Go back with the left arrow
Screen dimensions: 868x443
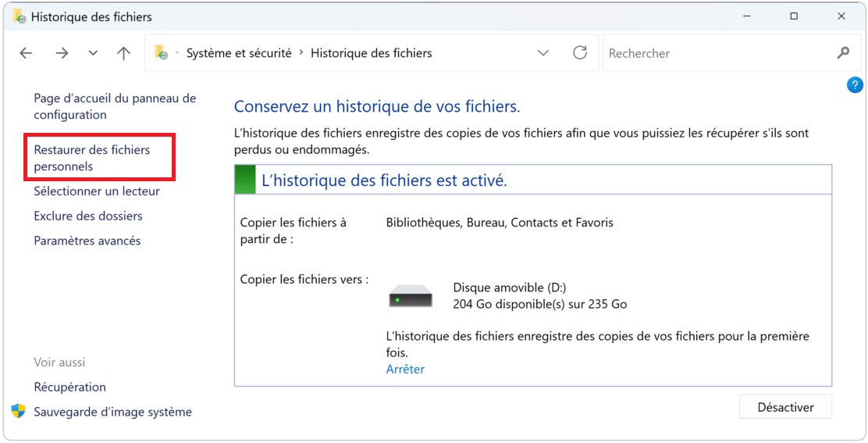click(26, 53)
